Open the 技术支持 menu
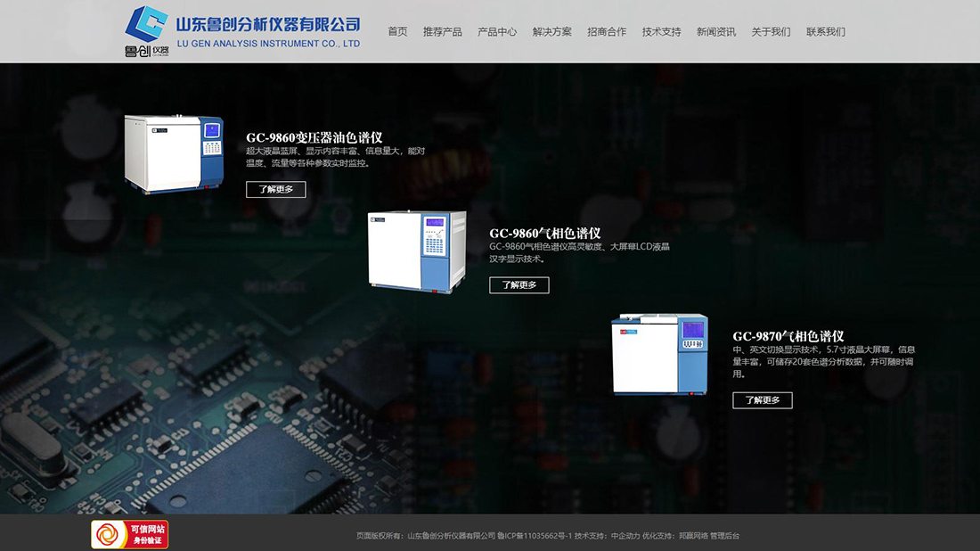980x551 pixels. click(x=659, y=31)
